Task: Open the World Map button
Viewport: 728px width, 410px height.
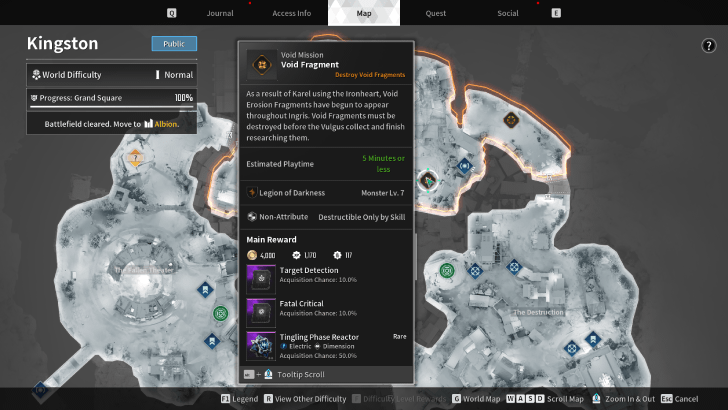Action: [476, 399]
